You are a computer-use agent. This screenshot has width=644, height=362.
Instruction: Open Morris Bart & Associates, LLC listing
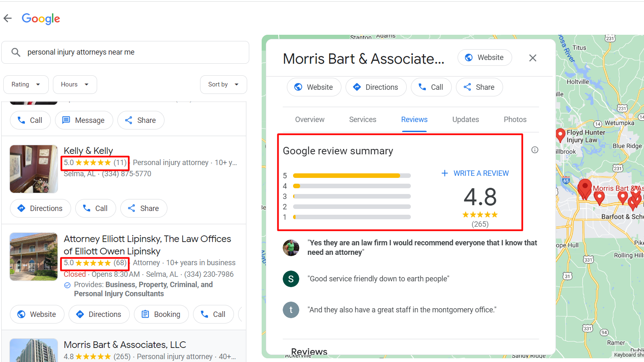[125, 345]
